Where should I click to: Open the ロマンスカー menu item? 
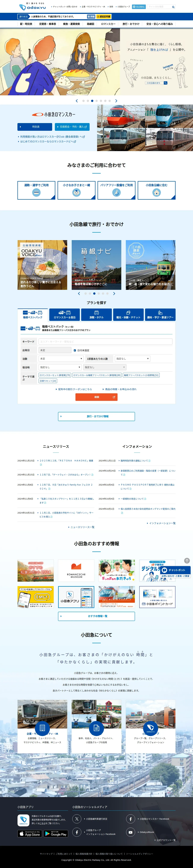pos(108,24)
